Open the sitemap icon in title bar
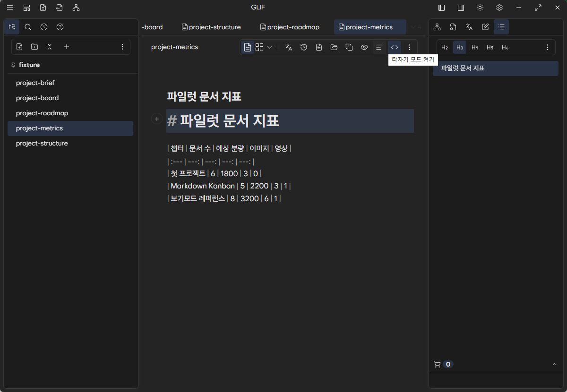The height and width of the screenshot is (392, 567). (76, 8)
